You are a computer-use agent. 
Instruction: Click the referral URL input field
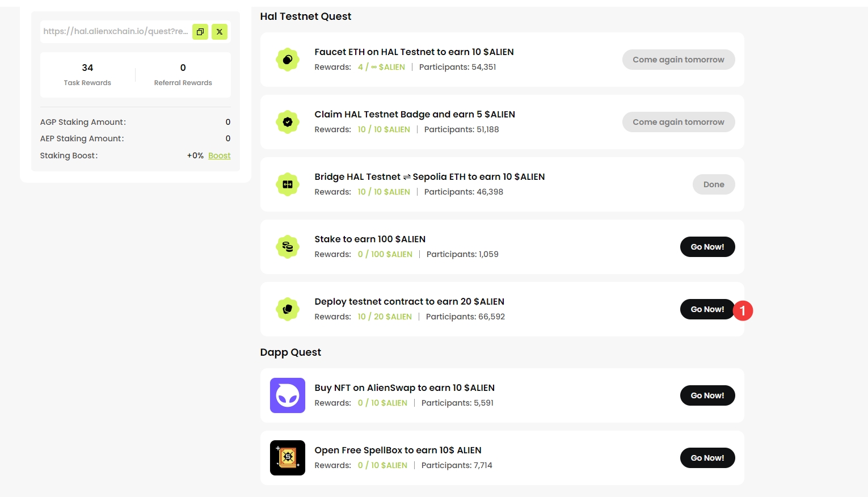point(115,32)
